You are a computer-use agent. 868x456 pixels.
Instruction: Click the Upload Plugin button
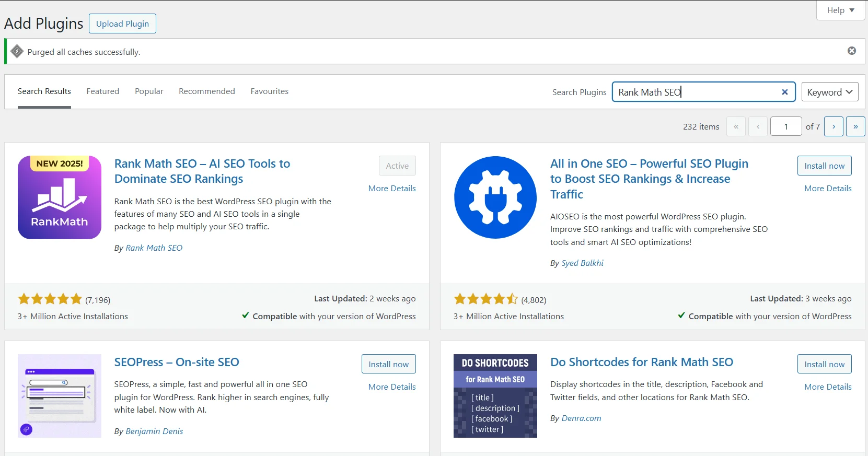[122, 24]
